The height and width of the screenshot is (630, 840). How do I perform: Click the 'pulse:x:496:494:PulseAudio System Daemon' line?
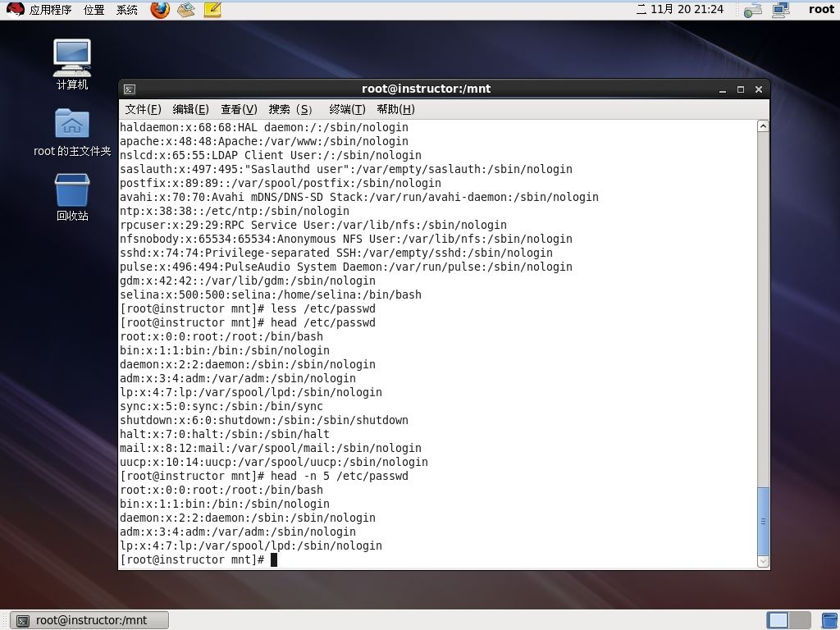click(346, 267)
